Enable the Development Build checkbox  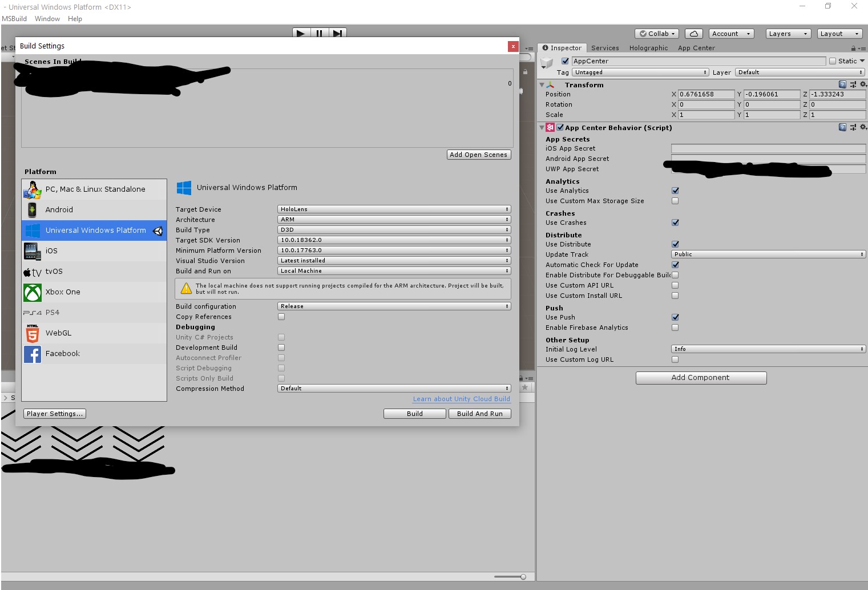(x=281, y=347)
